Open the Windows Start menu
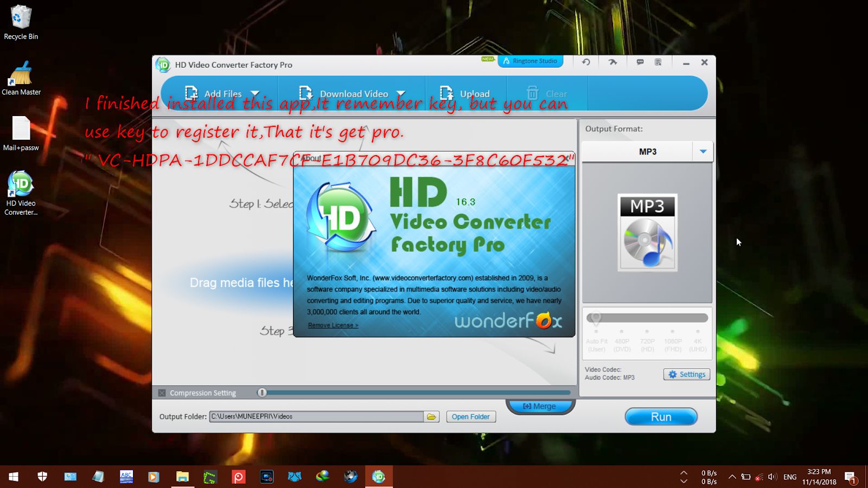 coord(14,477)
